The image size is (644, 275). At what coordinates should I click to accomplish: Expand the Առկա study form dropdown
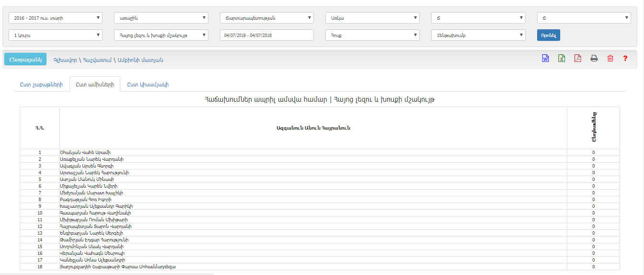372,18
